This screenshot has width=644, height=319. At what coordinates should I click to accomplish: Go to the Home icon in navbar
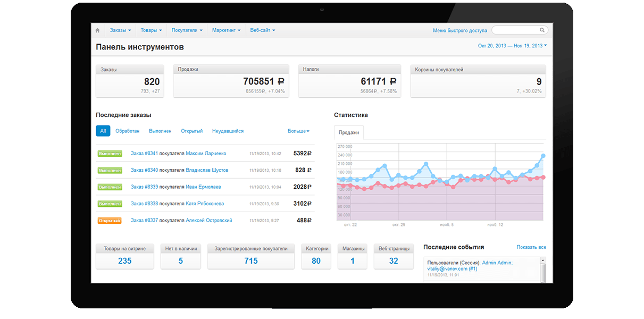[97, 30]
